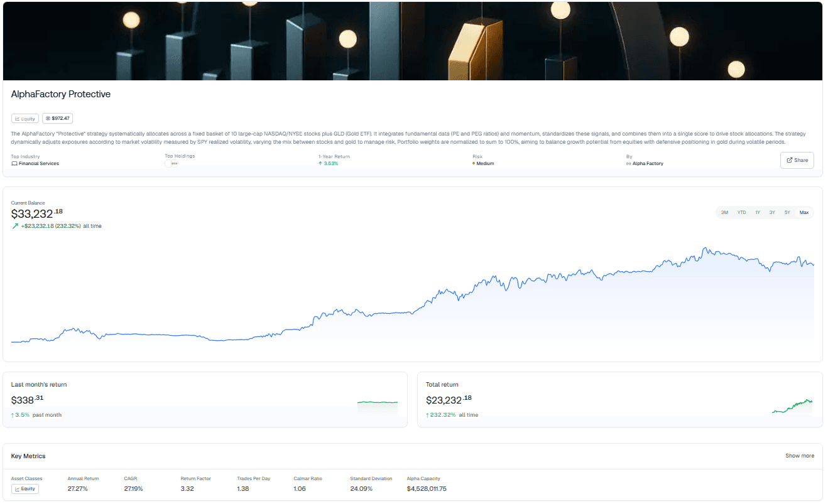
Task: Switch chart to 3Y range
Action: [x=772, y=213]
